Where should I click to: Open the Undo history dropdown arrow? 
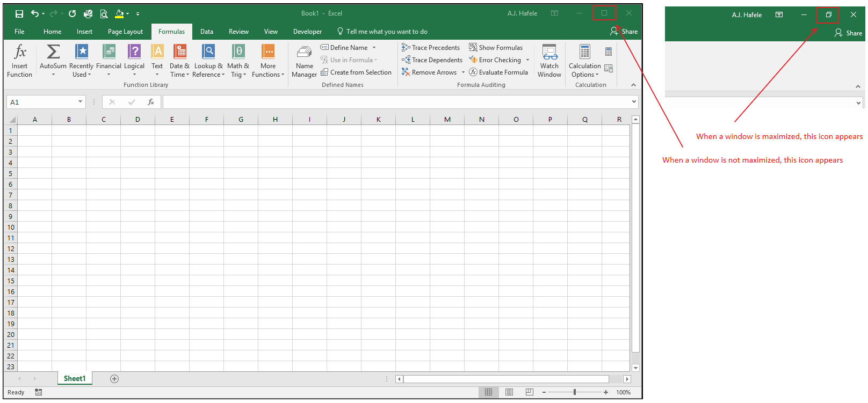pos(43,14)
